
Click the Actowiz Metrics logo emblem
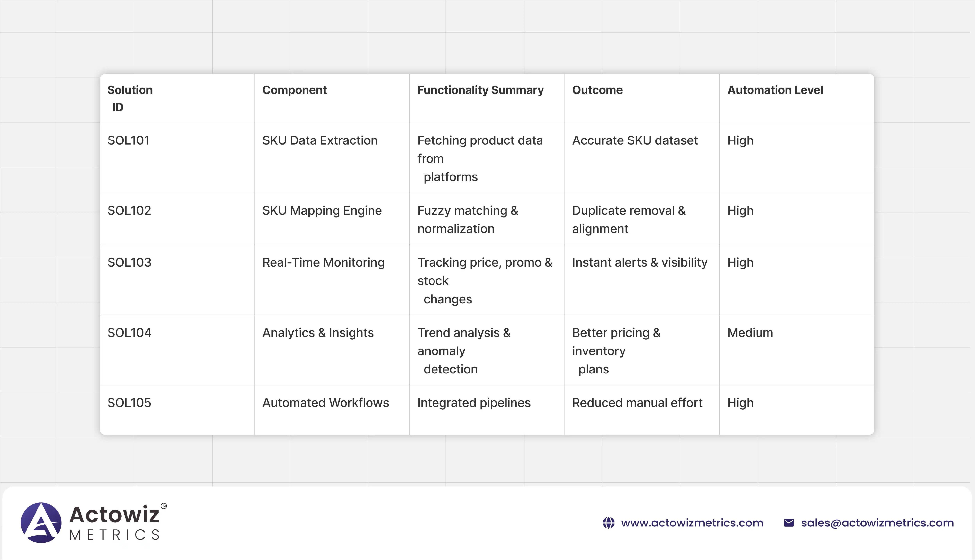[41, 523]
